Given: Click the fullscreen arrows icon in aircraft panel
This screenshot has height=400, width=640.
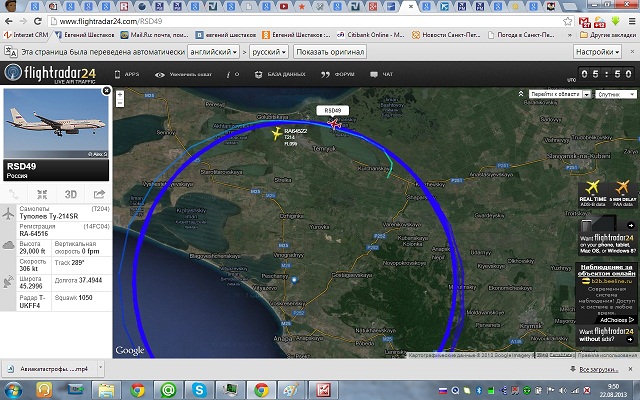Looking at the screenshot, I should [x=42, y=194].
